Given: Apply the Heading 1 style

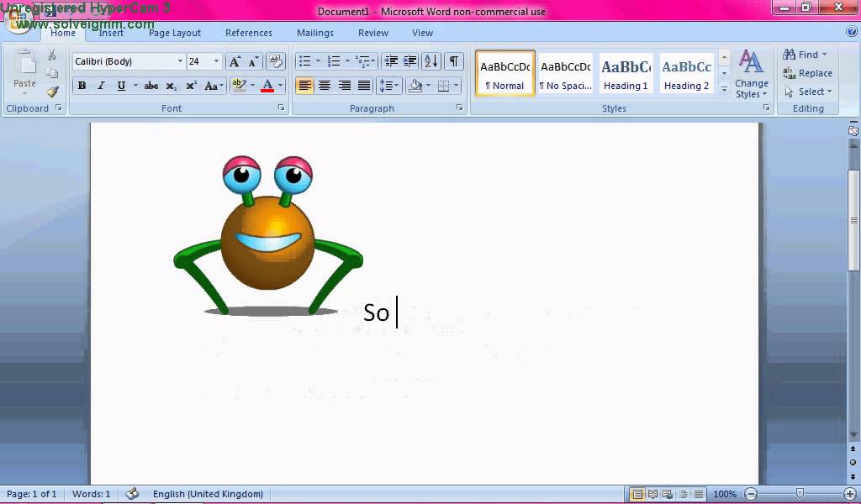Looking at the screenshot, I should pos(626,73).
